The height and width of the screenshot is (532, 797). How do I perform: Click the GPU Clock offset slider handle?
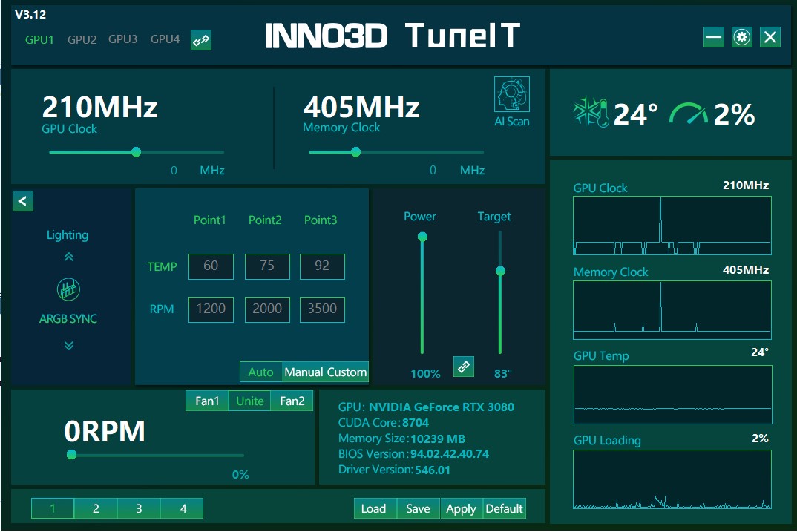136,152
